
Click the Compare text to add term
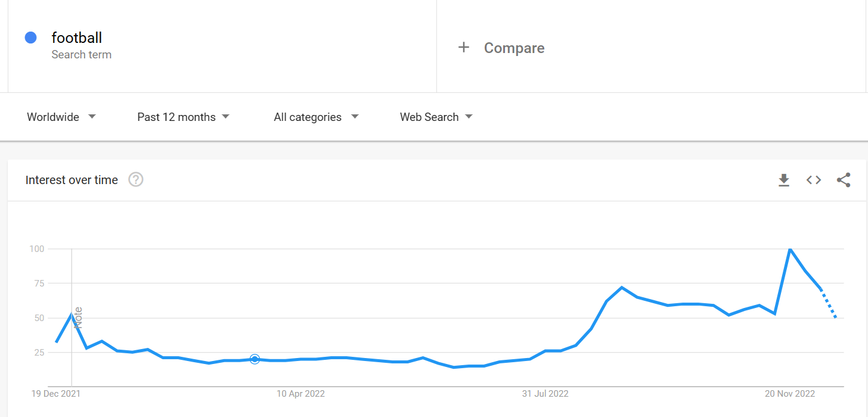tap(514, 48)
